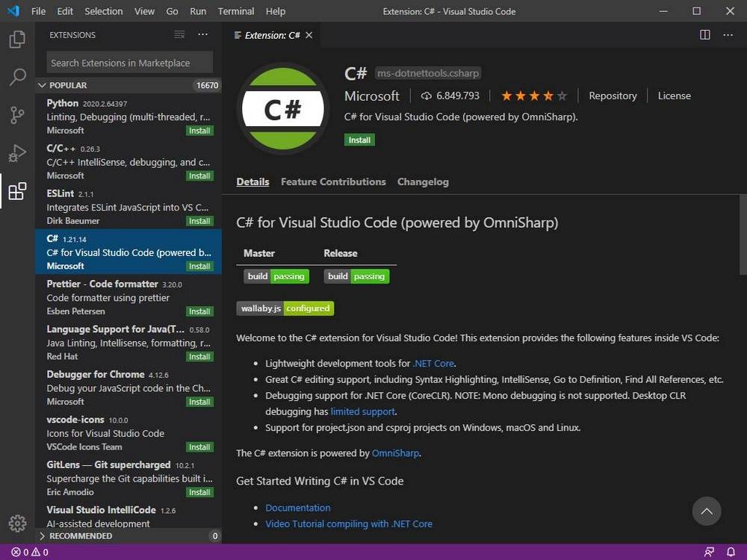
Task: Toggle the Extensions view icon
Action: click(x=17, y=191)
